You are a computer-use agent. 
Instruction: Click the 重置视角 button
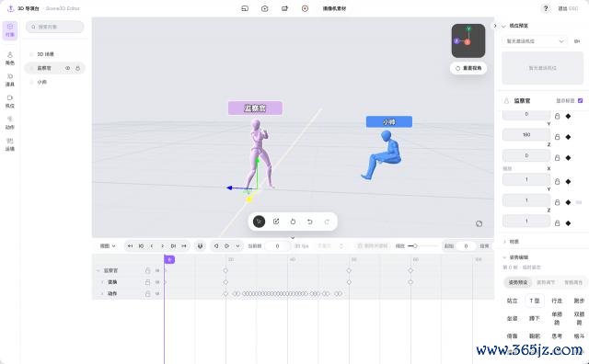pyautogui.click(x=468, y=68)
